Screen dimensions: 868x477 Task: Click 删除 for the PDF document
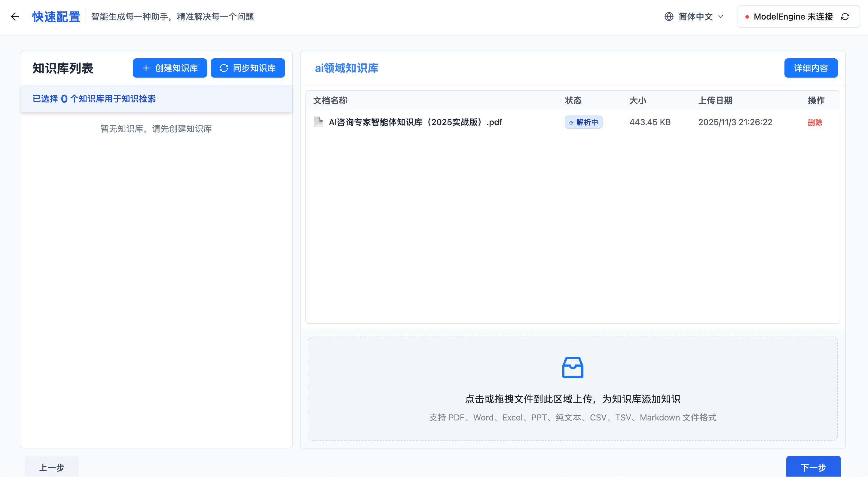[x=815, y=122]
